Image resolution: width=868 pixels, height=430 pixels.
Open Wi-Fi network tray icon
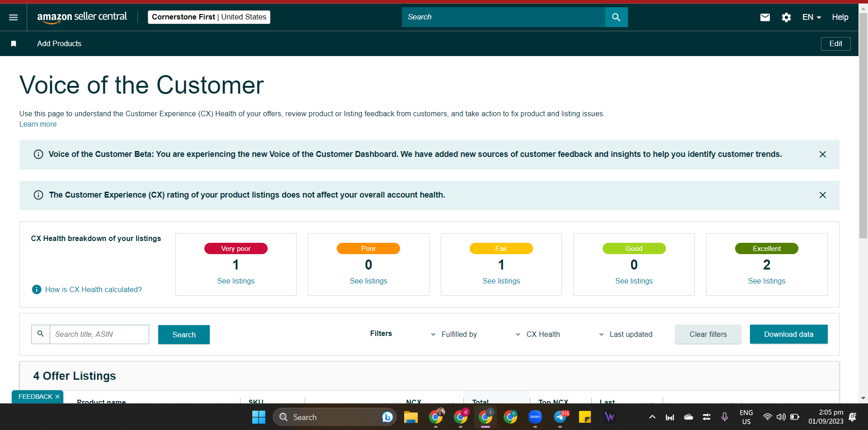coord(768,417)
